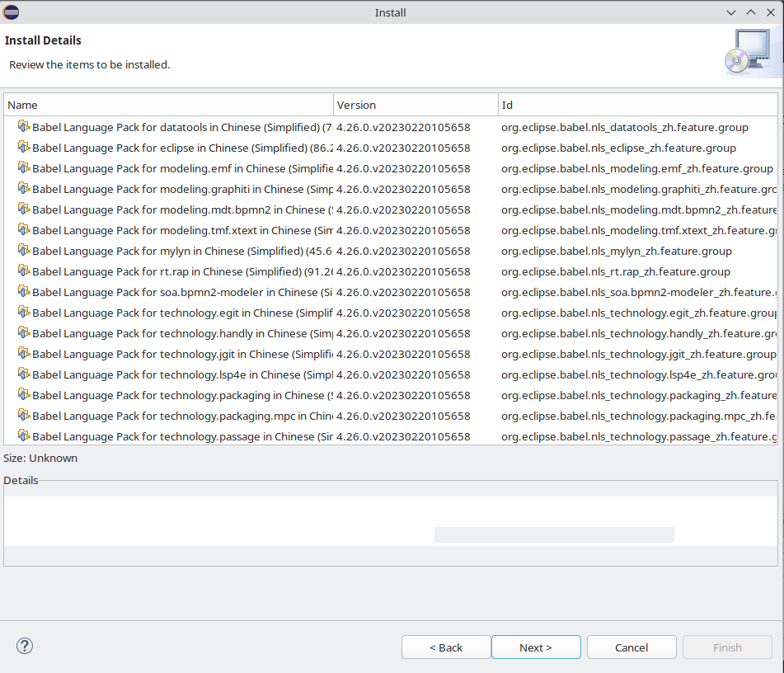
Task: Click Id org.eclipse.babel.nls_modeling.emf_zh.feature.group
Action: [637, 168]
